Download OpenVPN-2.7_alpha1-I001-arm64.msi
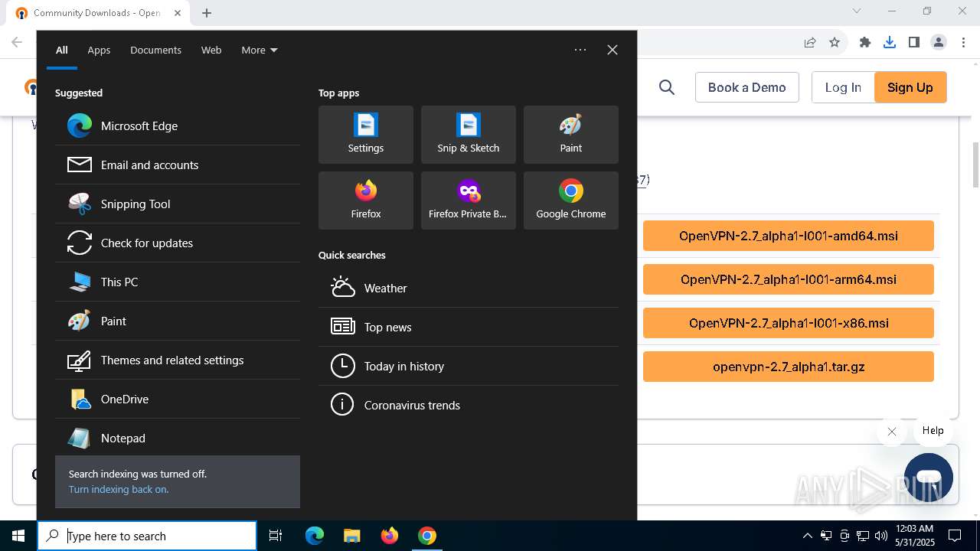 point(789,279)
